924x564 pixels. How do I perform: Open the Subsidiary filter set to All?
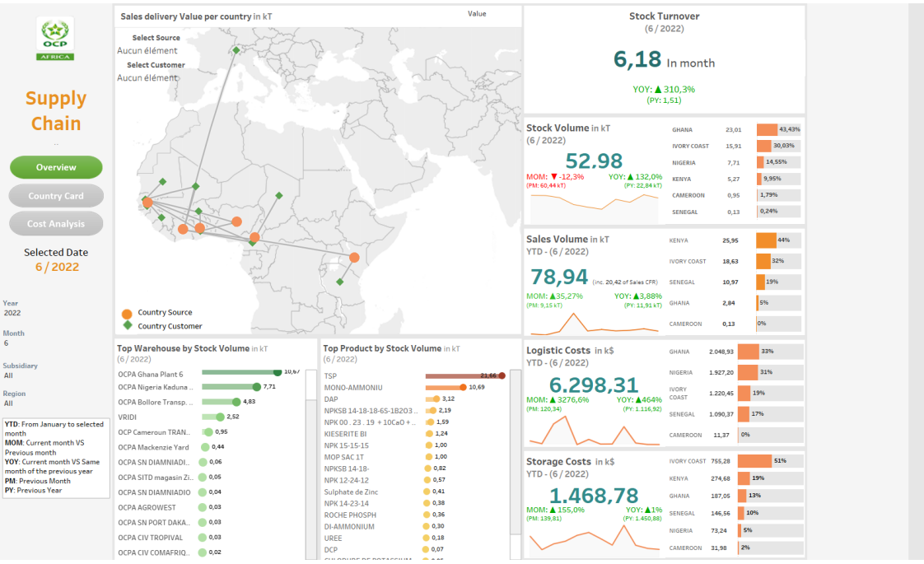tap(8, 375)
